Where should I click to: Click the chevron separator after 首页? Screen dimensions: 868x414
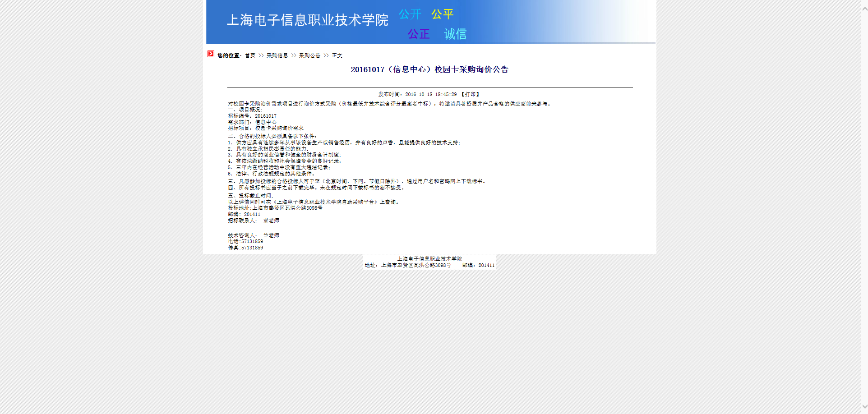[261, 55]
